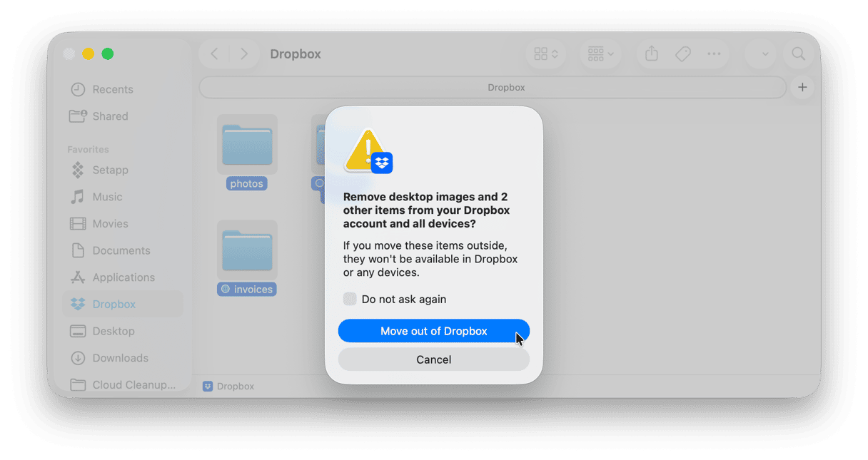
Task: Open the Share toolbar icon
Action: coord(651,54)
